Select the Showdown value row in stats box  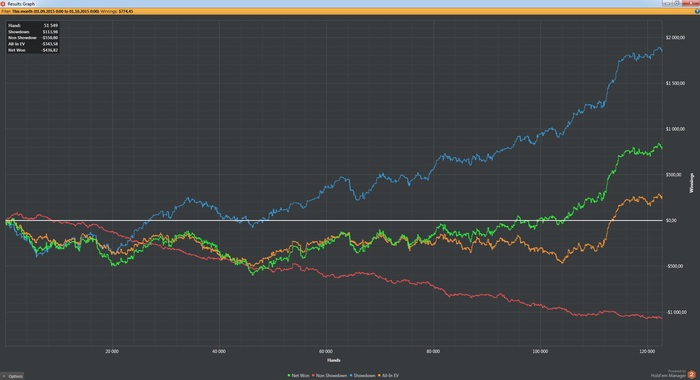[x=33, y=32]
